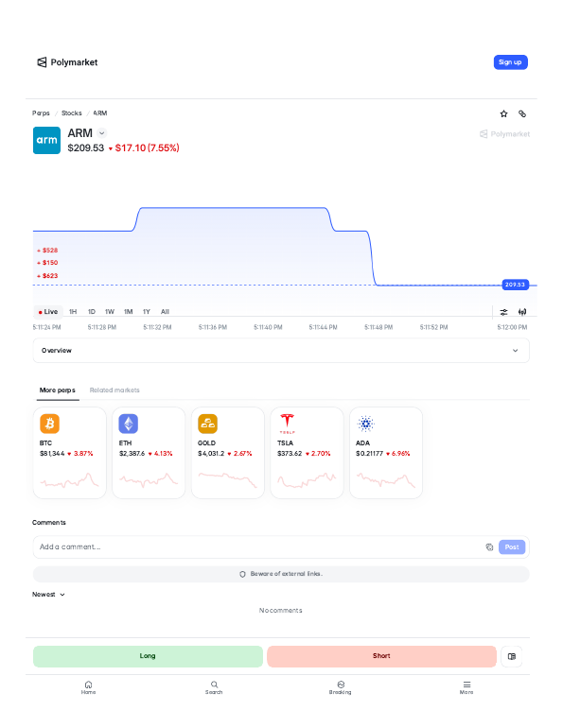Select the 1Y timeframe

click(147, 312)
